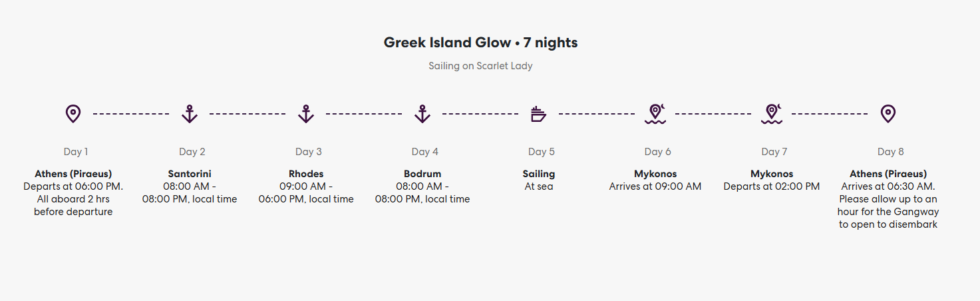Click the Sailing on Scarlet Lady subtitle
Image resolution: width=980 pixels, height=301 pixels.
(x=480, y=66)
